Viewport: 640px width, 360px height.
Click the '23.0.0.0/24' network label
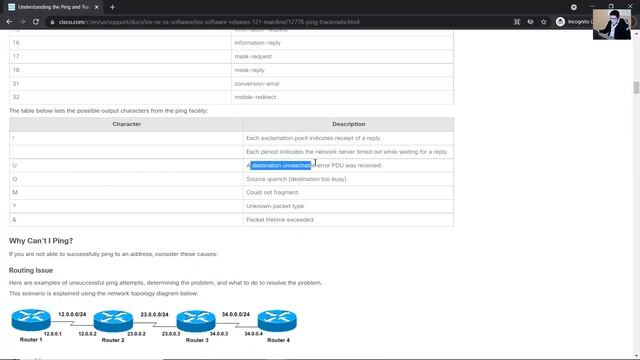[155, 314]
